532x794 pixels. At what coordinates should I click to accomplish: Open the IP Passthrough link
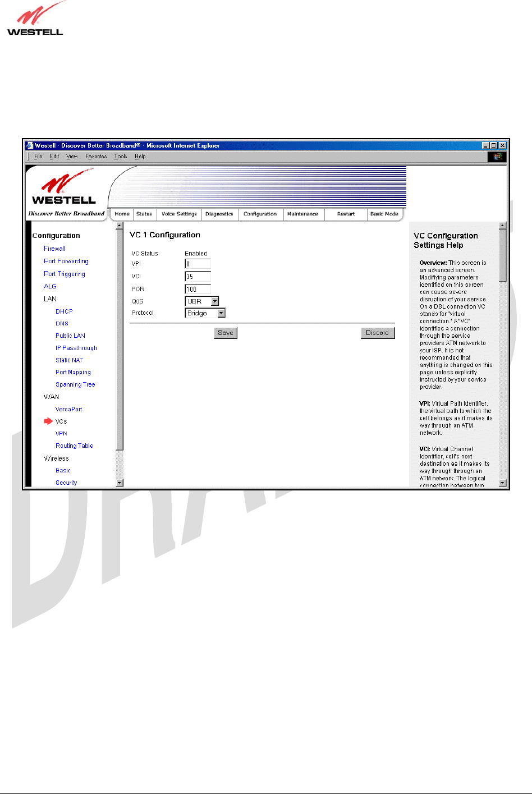76,348
